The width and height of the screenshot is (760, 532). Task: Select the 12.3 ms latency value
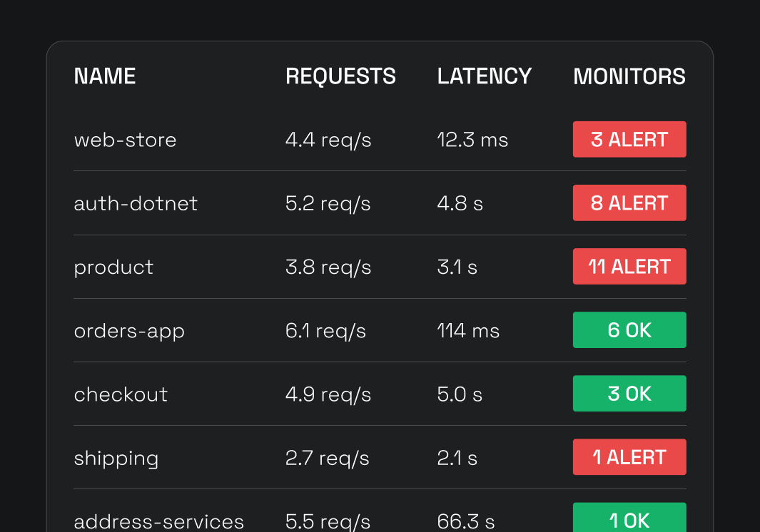click(472, 140)
